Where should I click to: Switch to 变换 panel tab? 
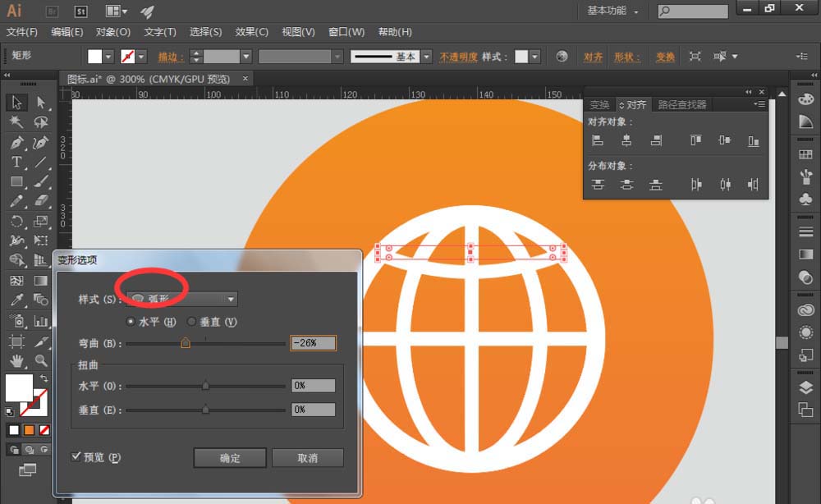pos(599,105)
